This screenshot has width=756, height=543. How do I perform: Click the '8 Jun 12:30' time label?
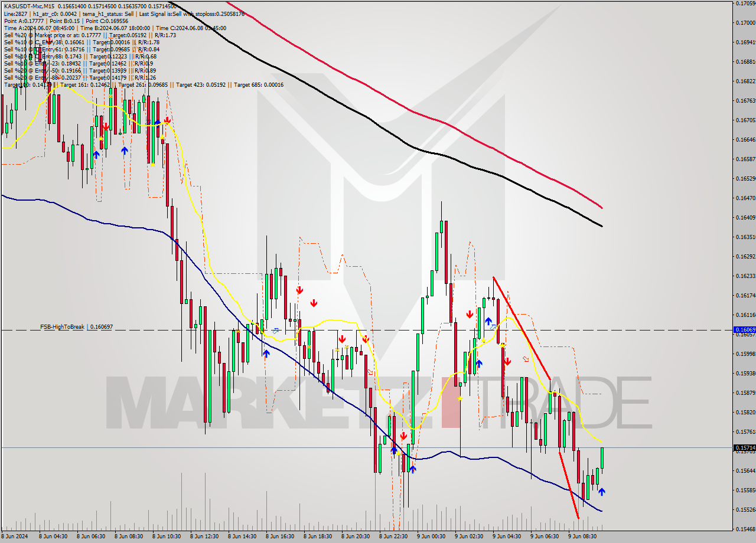pyautogui.click(x=204, y=537)
